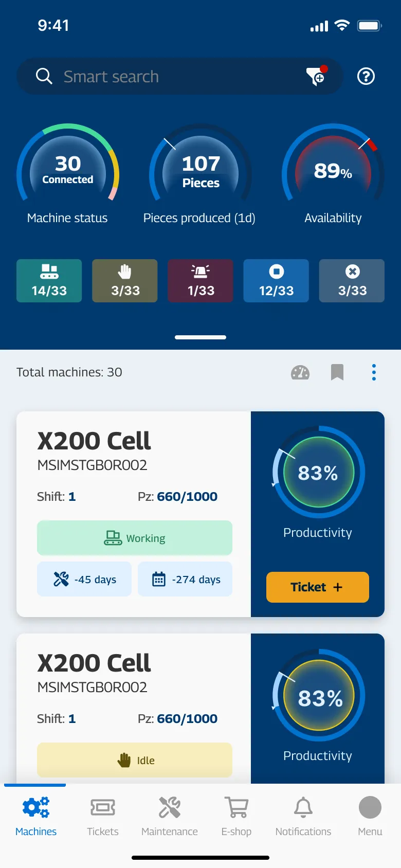The width and height of the screenshot is (401, 868).
Task: Open the Menu tab
Action: (370, 817)
